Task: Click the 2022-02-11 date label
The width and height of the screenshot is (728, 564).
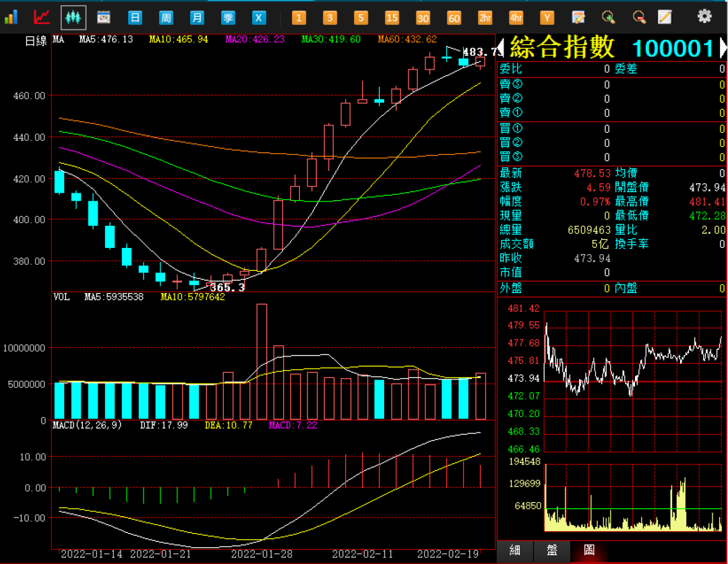Action: 362,555
